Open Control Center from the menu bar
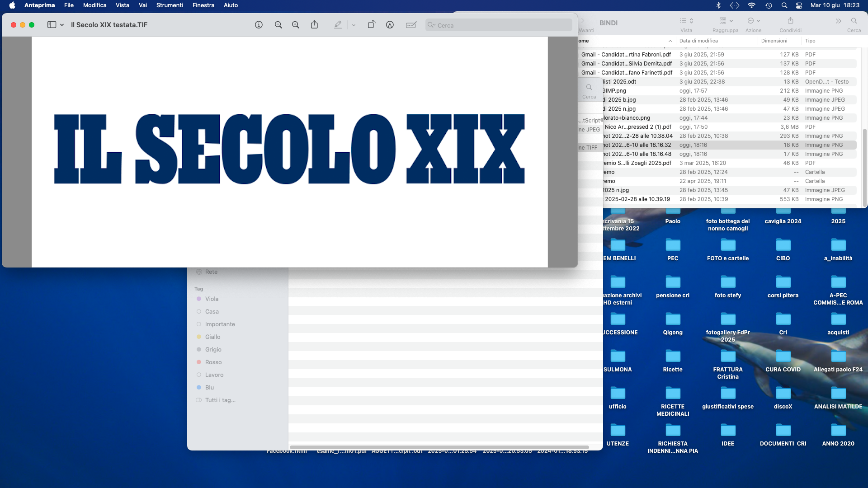Image resolution: width=868 pixels, height=488 pixels. click(799, 5)
